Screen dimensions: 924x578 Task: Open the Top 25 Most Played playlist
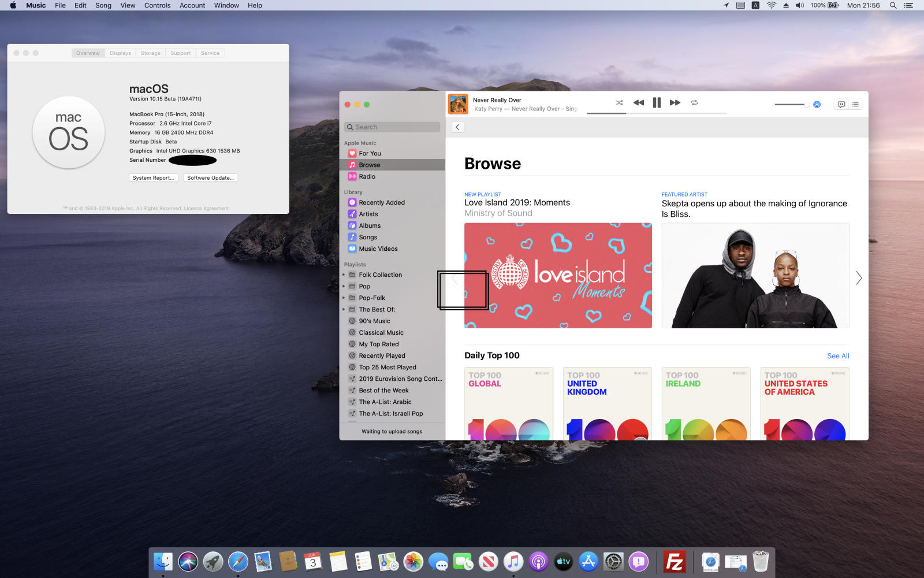click(392, 368)
